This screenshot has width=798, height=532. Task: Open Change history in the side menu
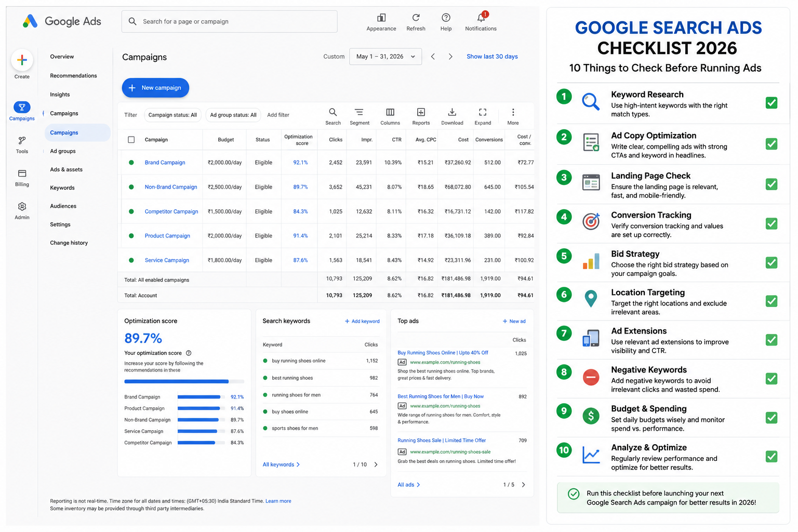(x=69, y=243)
